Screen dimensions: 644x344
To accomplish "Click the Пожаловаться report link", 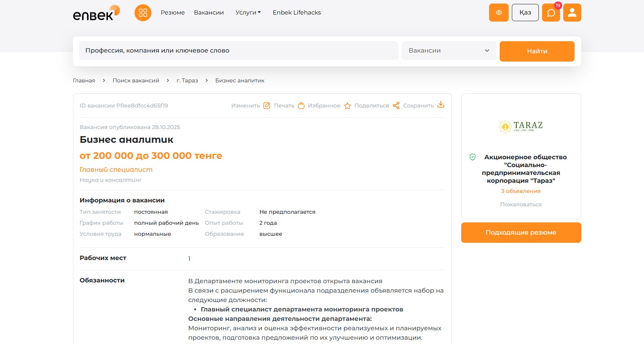I will 520,204.
